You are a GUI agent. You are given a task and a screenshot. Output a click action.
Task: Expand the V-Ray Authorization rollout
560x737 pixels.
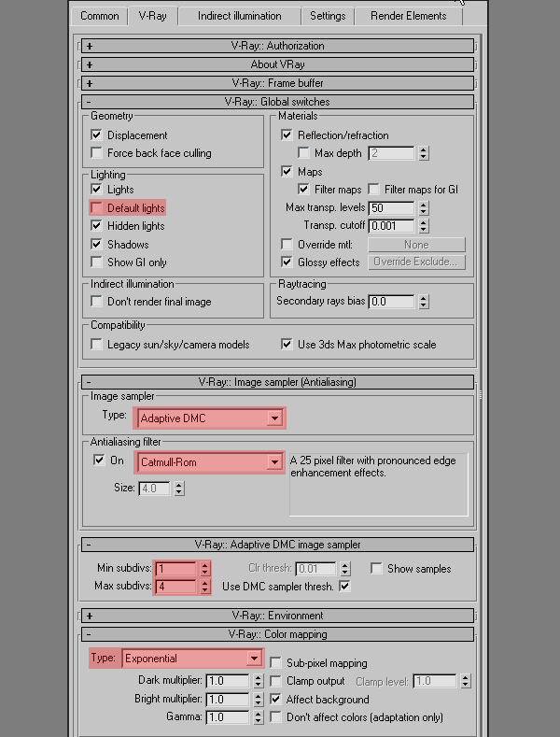pyautogui.click(x=277, y=46)
